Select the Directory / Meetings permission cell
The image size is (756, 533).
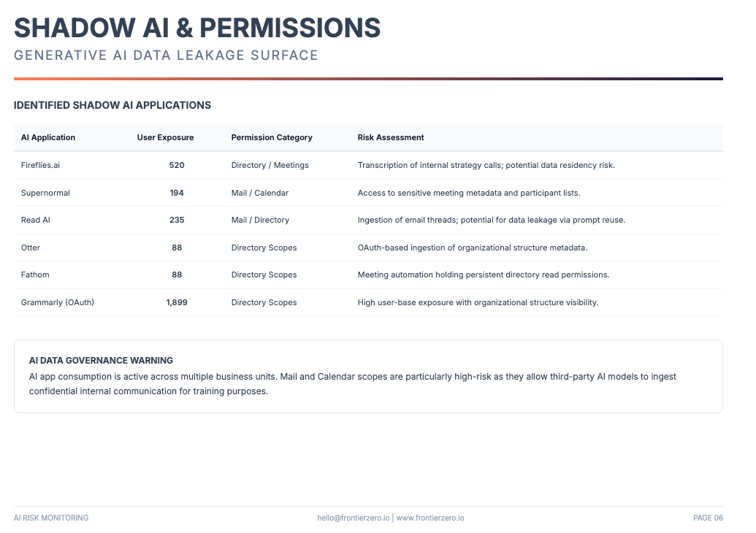coord(270,165)
